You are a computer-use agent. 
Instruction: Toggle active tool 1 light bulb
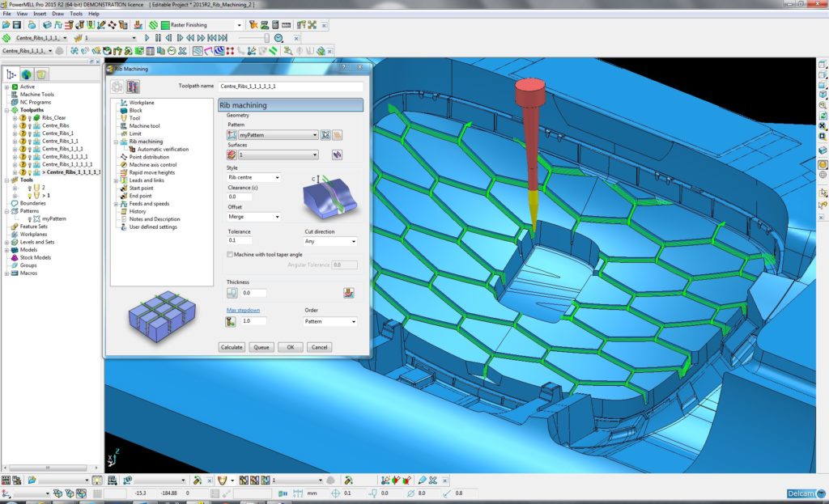30,196
